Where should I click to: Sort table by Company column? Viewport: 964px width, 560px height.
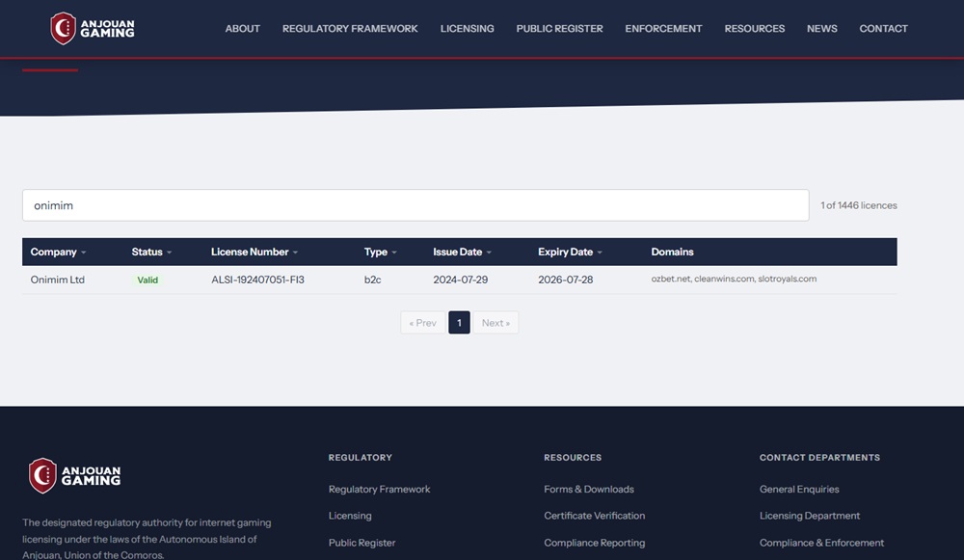point(59,252)
